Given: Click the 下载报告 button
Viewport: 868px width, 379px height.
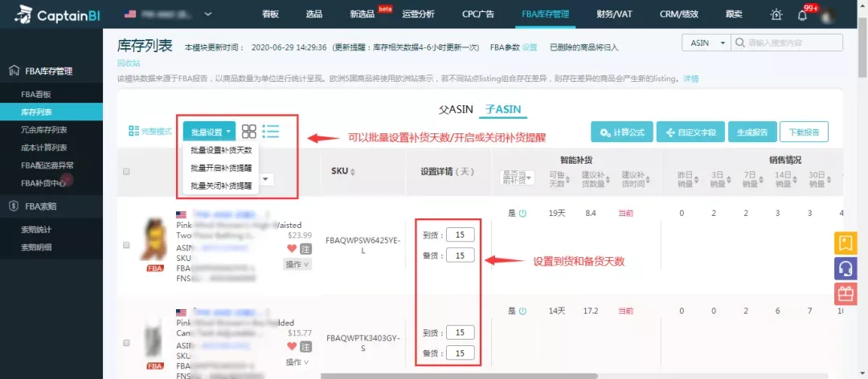Looking at the screenshot, I should pyautogui.click(x=804, y=132).
